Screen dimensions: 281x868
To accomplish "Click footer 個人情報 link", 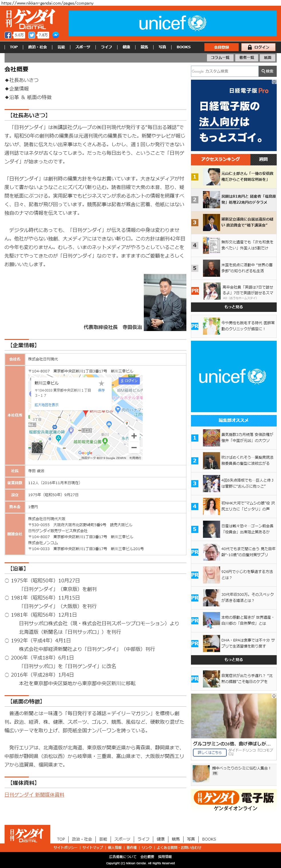I will [115, 847].
